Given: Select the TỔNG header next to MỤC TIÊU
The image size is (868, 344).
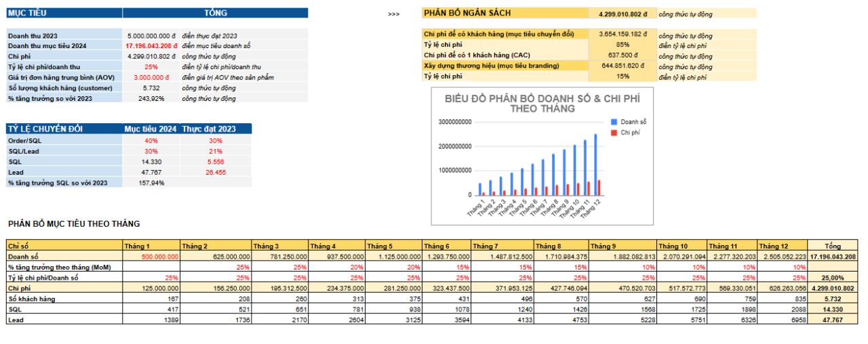Looking at the screenshot, I should click(216, 13).
